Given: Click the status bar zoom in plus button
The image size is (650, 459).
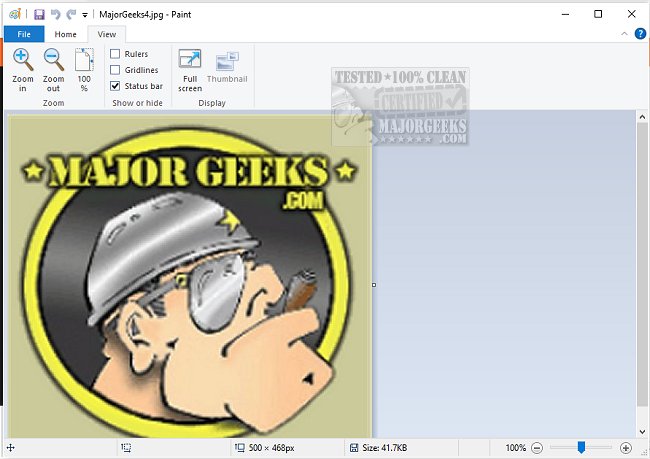Looking at the screenshot, I should (x=626, y=448).
